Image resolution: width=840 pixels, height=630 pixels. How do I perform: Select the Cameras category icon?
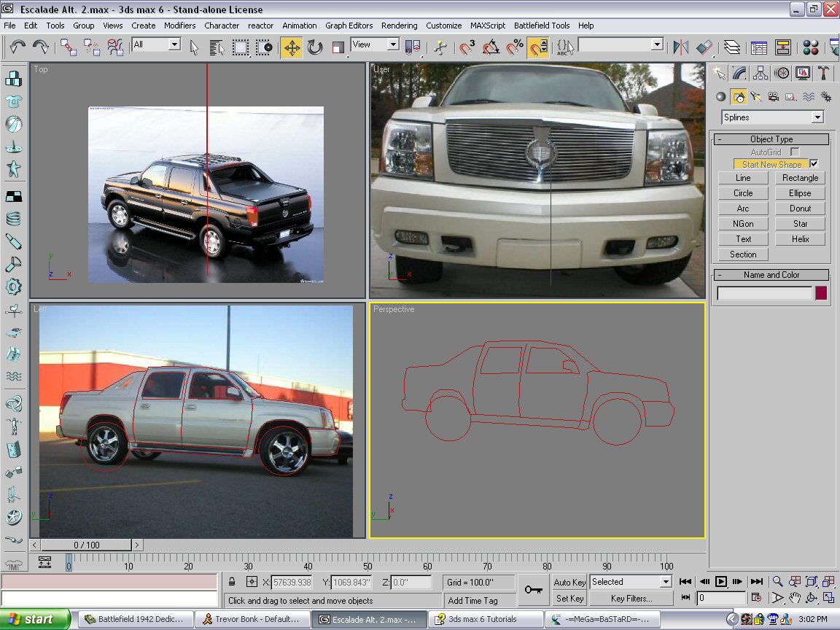[773, 96]
